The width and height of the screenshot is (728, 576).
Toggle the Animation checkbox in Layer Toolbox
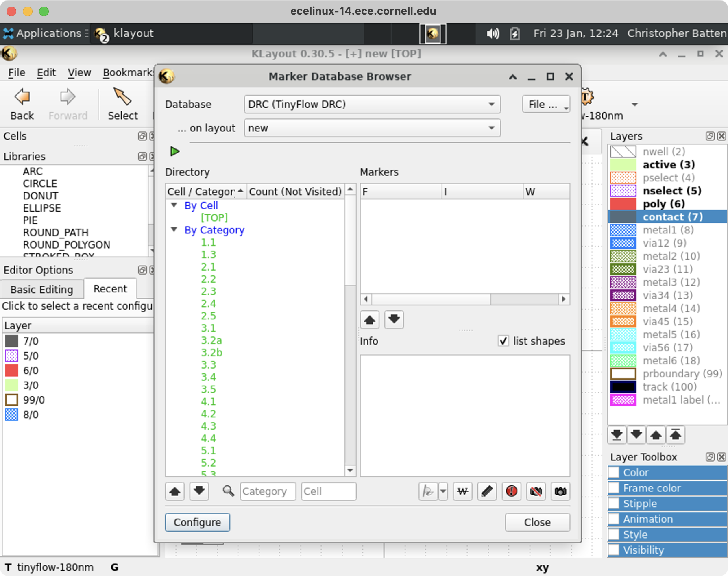coord(614,519)
